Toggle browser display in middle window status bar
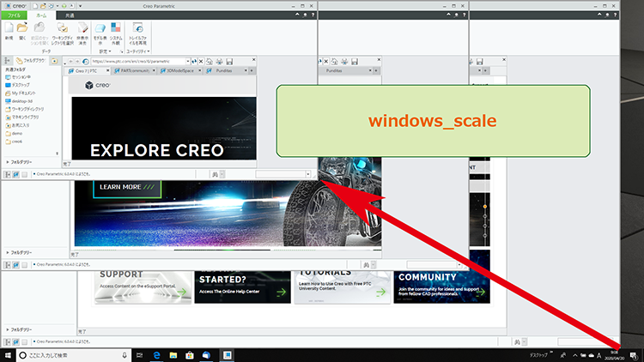This screenshot has width=644, height=362. tap(15, 265)
